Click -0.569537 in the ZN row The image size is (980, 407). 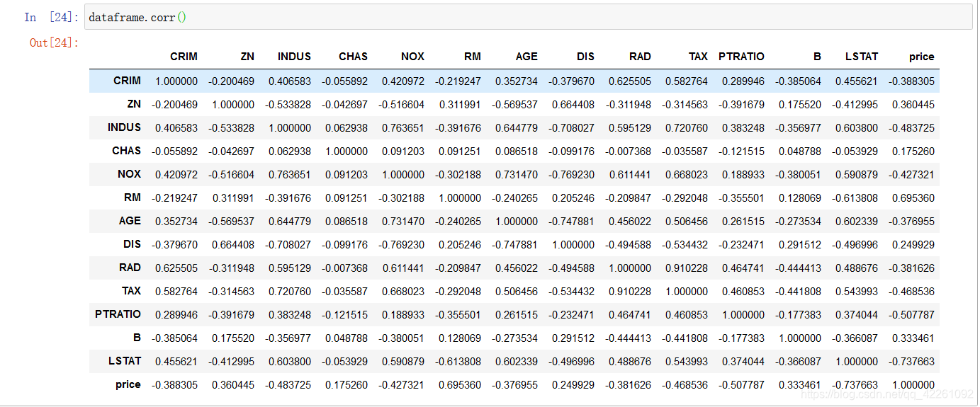tap(514, 105)
